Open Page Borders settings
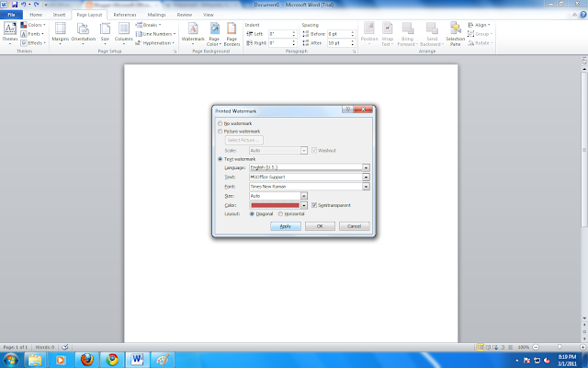Screen dimensions: 588x368 click(232, 34)
